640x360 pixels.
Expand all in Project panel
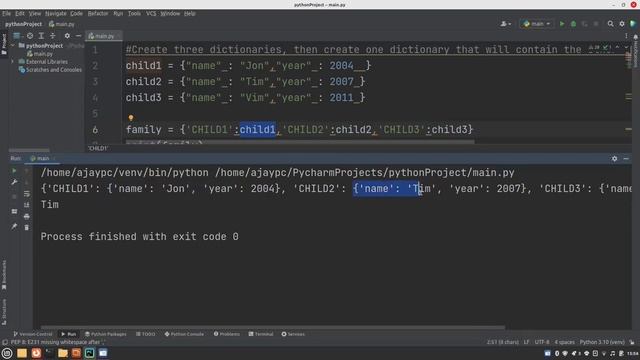pos(41,36)
